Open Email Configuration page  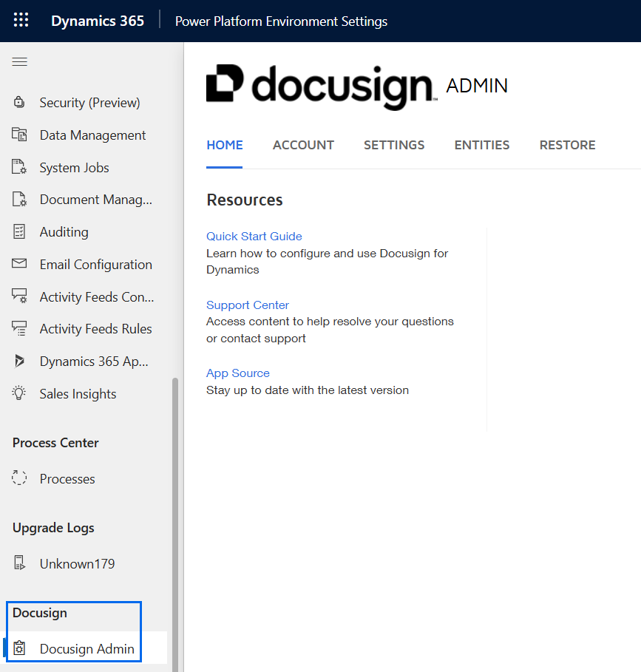point(95,265)
